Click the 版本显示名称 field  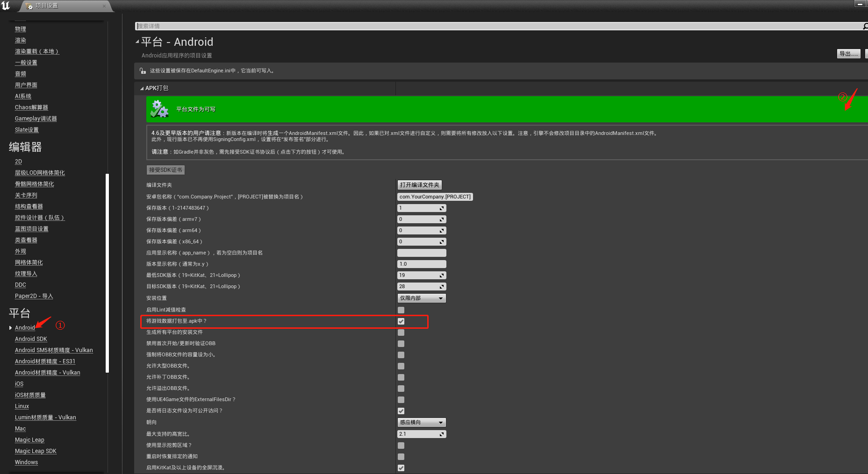pyautogui.click(x=422, y=264)
